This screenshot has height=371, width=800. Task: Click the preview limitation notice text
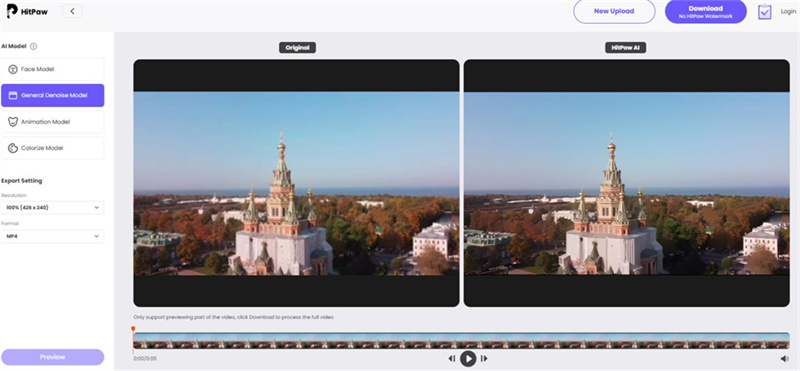coord(234,317)
